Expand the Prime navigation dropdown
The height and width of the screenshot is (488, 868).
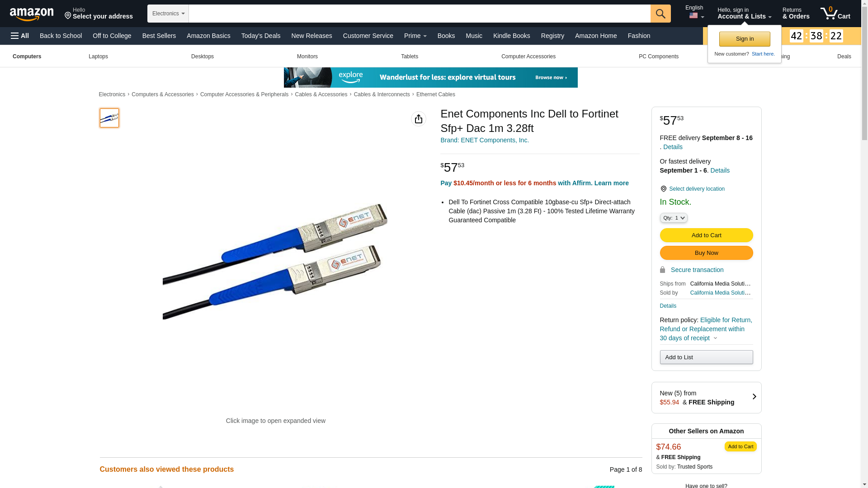(x=415, y=36)
